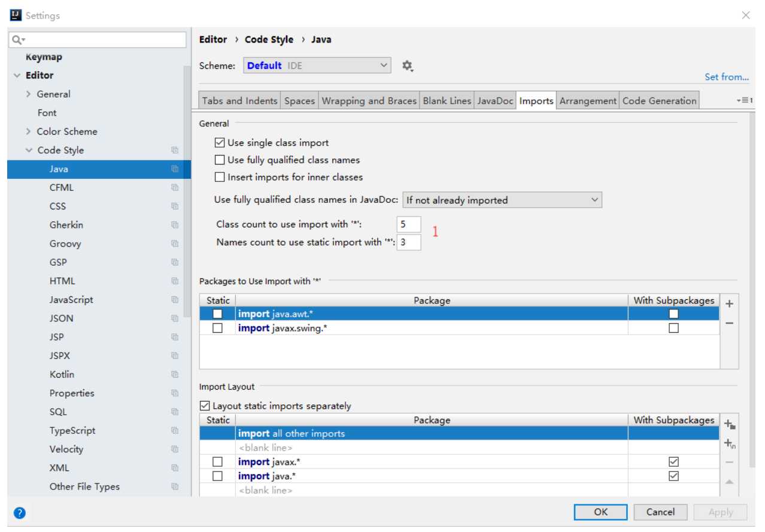Move the import entry up with the arrow
This screenshot has height=532, width=765.
click(729, 482)
